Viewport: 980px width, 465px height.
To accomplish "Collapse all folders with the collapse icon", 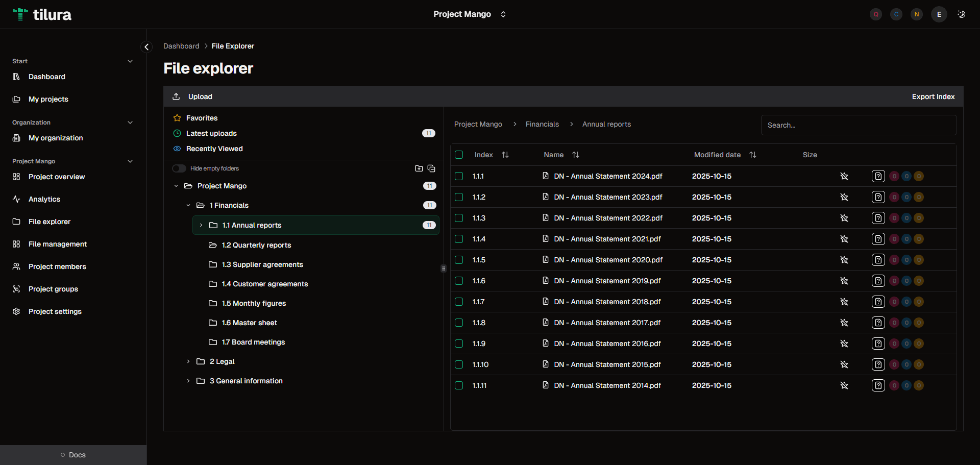I will coord(432,168).
